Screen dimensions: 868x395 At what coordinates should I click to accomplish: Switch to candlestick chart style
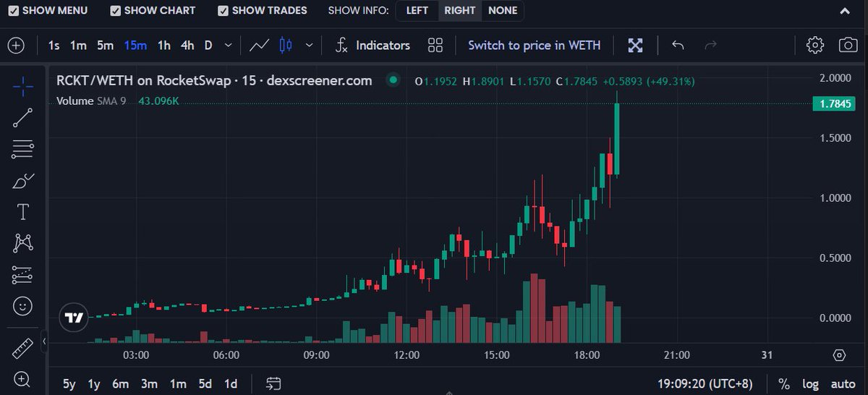click(286, 46)
